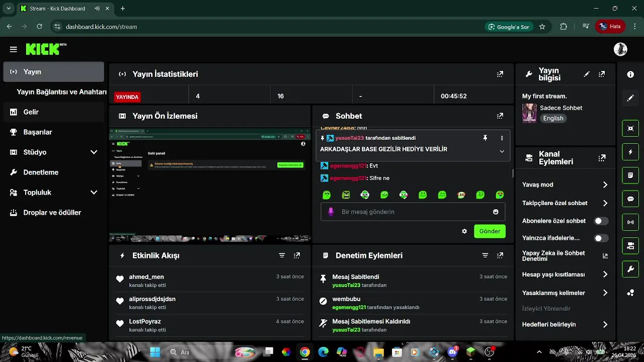Insert the first green blob emote
The image size is (644, 362).
click(x=327, y=195)
